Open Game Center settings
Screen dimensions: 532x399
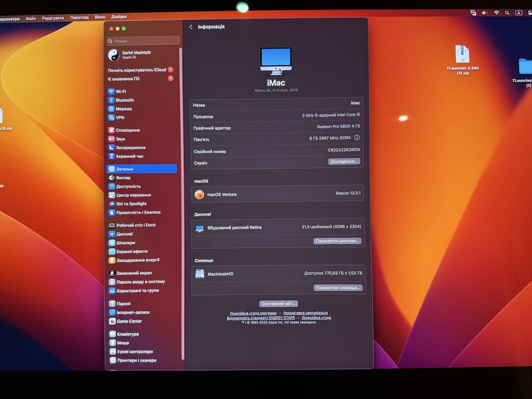coord(126,321)
